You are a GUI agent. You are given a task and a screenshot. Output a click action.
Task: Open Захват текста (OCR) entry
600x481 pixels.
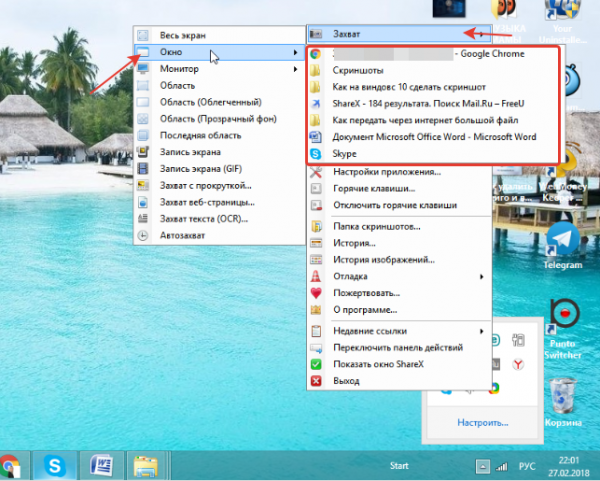pos(220,219)
